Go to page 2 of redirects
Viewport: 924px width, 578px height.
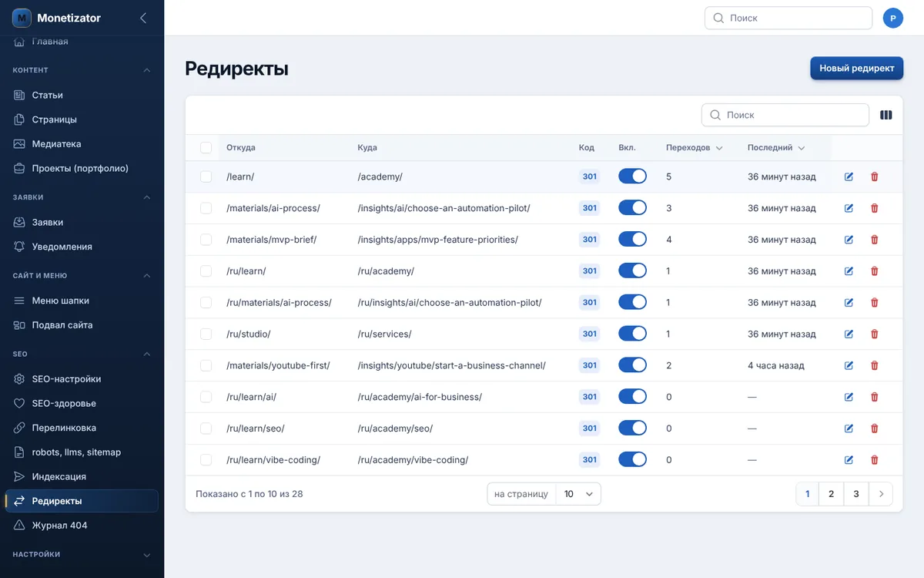tap(831, 494)
